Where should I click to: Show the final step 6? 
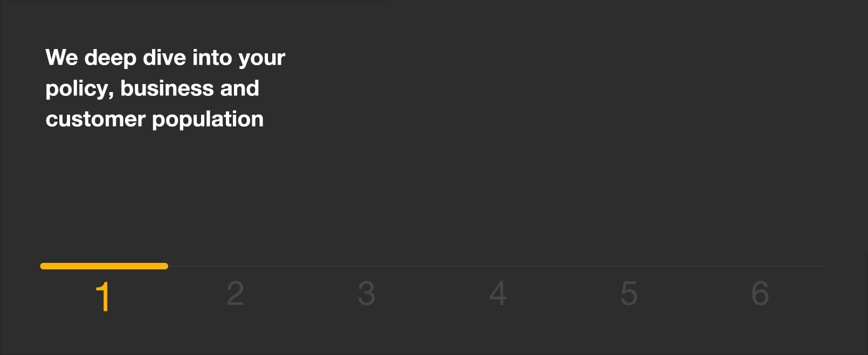point(760,294)
